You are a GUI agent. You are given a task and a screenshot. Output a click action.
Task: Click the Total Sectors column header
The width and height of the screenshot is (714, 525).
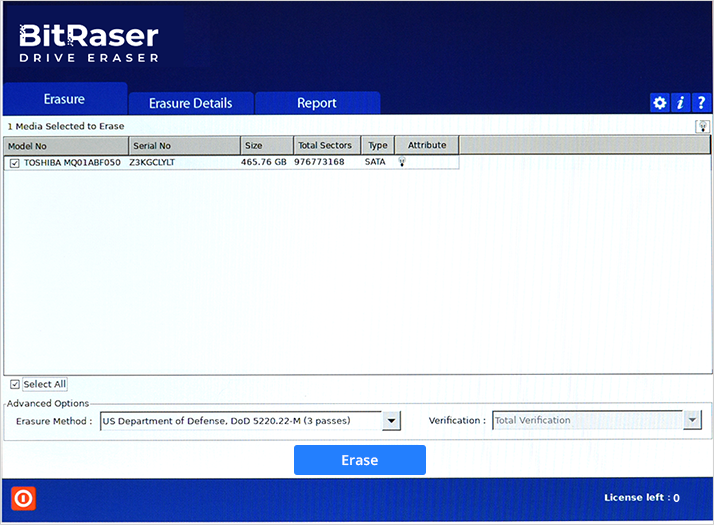tap(327, 145)
